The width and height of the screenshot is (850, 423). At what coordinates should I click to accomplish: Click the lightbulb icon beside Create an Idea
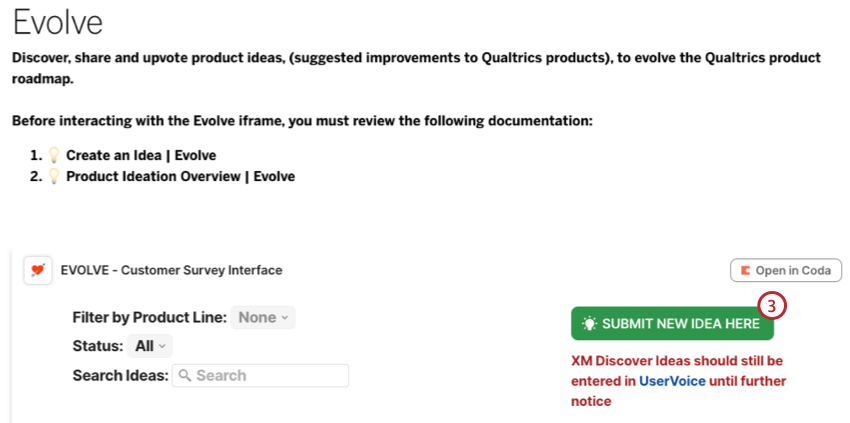tap(53, 156)
